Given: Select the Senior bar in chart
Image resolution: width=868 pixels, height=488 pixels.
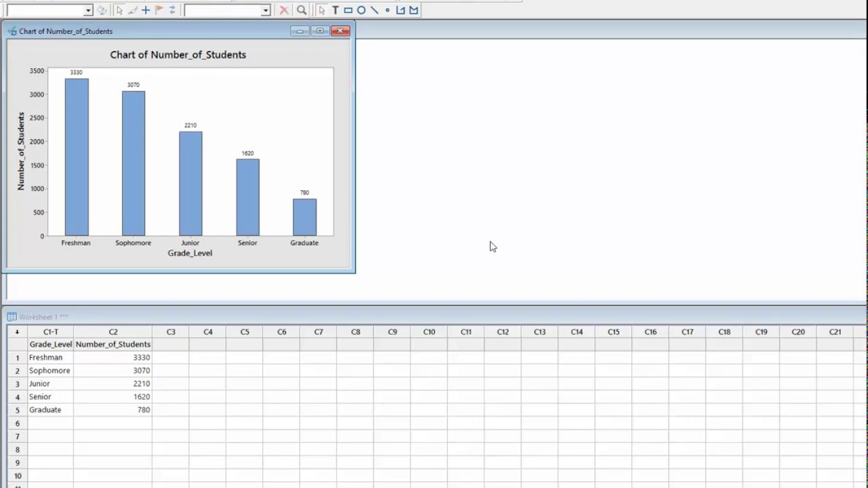Looking at the screenshot, I should tap(248, 197).
